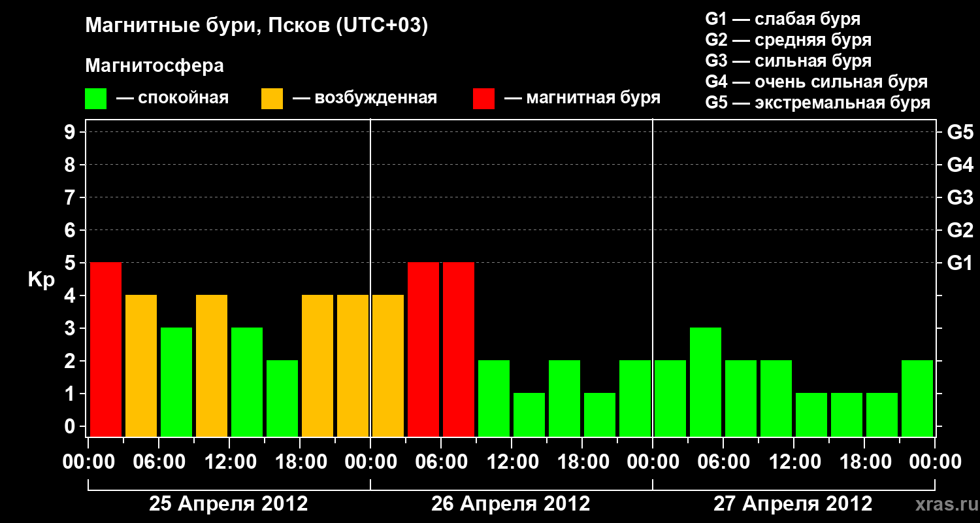Viewport: 980px width, 523px height.
Task: Click the green 18:00–21:00 bar on 27 April
Action: coord(882,414)
